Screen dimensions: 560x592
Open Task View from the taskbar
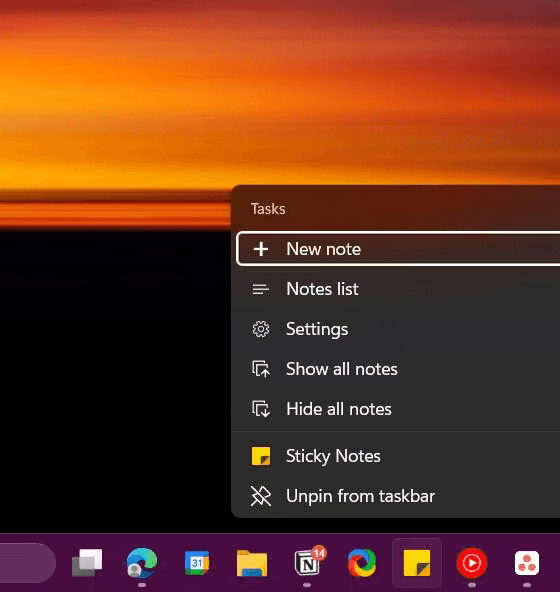(87, 563)
